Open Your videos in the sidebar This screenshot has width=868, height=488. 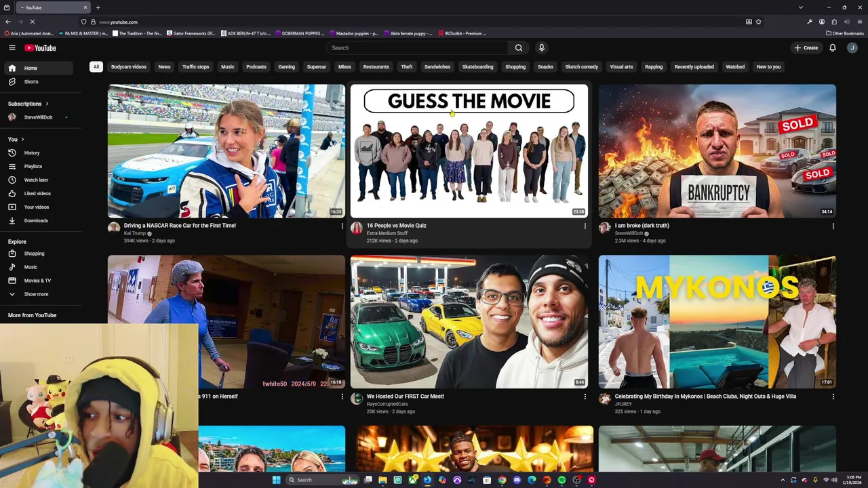(x=38, y=207)
